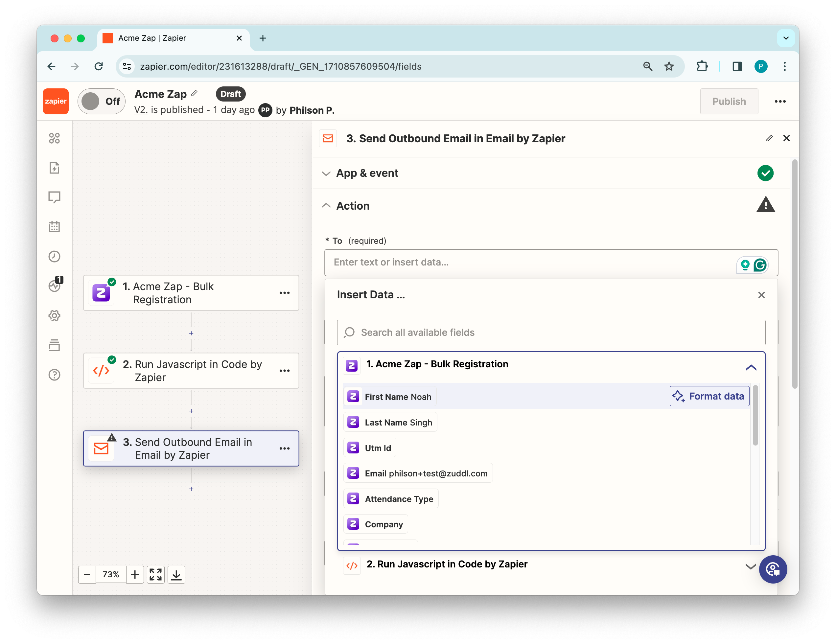Open the Zap history clock icon

tap(54, 256)
